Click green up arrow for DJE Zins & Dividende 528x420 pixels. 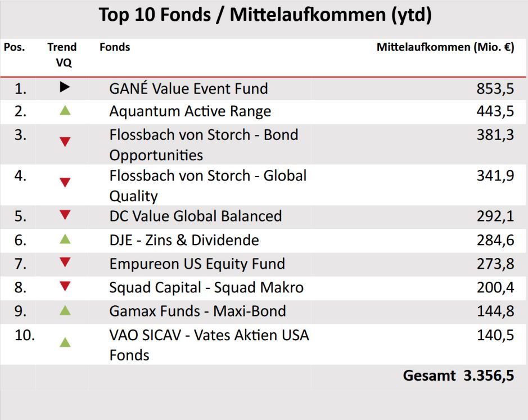click(x=65, y=239)
